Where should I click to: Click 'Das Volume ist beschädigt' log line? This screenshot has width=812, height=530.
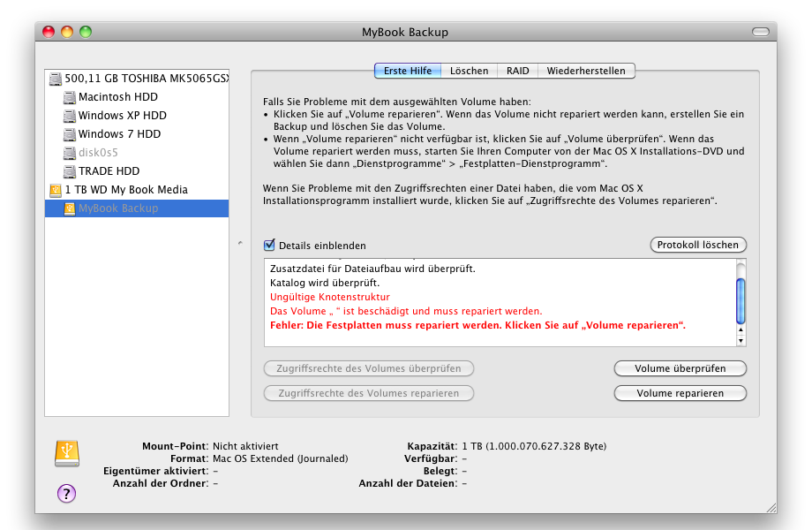(x=406, y=311)
